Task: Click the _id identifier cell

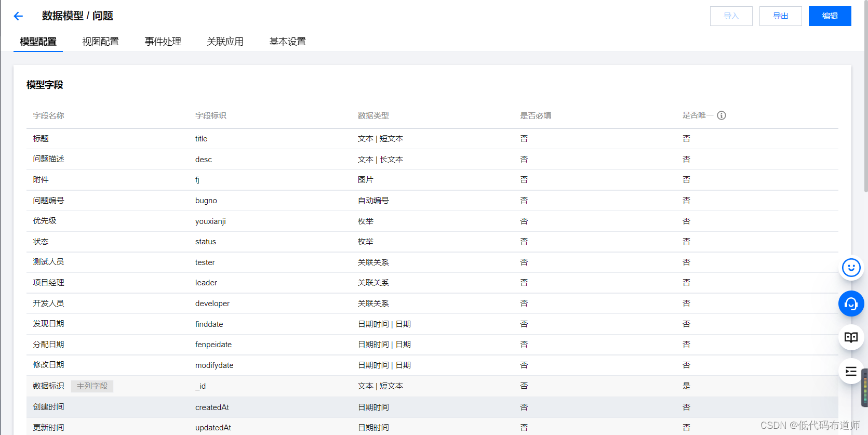Action: pyautogui.click(x=201, y=386)
